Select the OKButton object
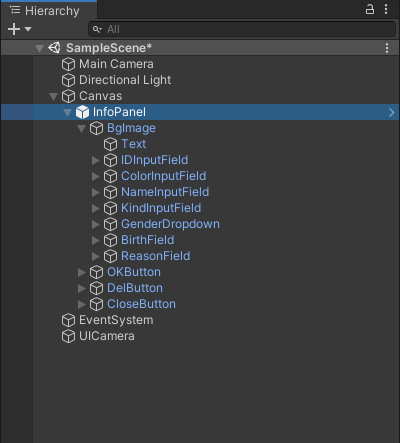This screenshot has width=400, height=443. [x=134, y=272]
